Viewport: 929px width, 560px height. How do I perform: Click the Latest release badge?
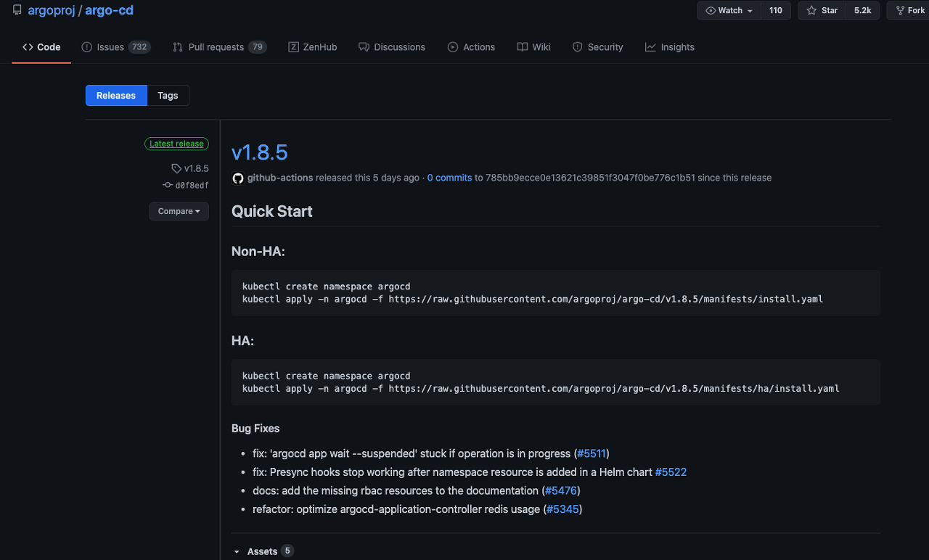(x=176, y=144)
